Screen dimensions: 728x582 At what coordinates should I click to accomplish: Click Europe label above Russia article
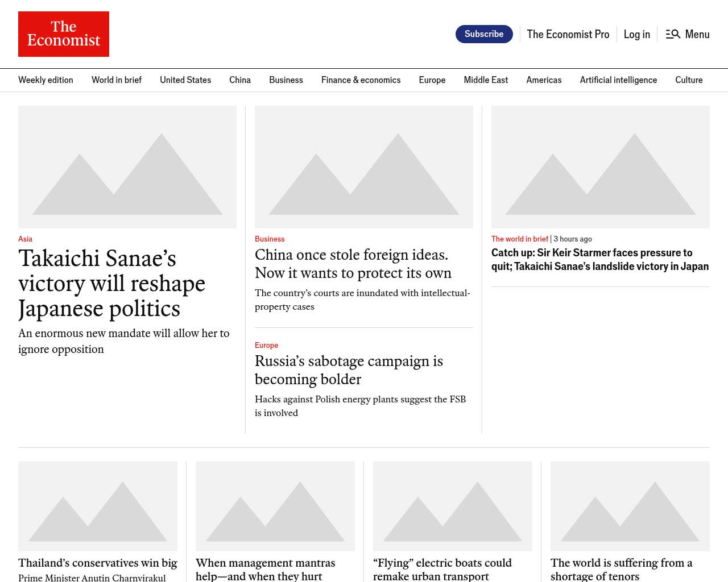click(x=266, y=345)
